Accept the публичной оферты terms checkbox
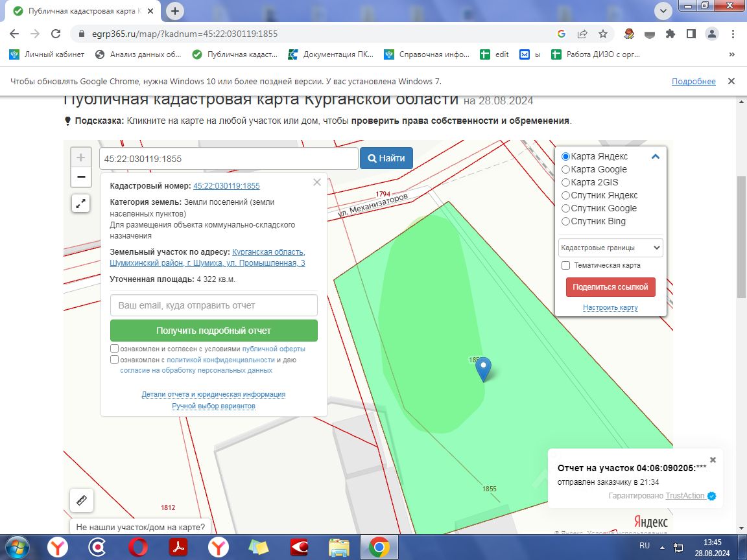Image resolution: width=747 pixels, height=560 pixels. [x=114, y=349]
